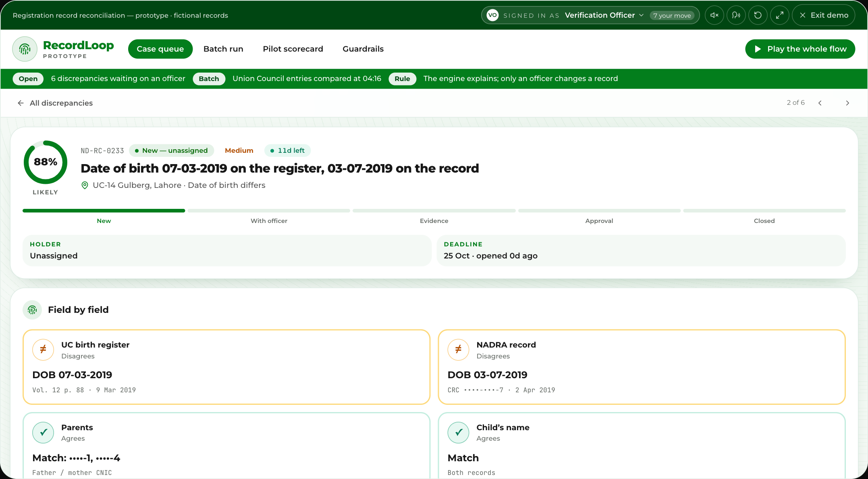Screen dimensions: 868x479
Task: Click the Deadline 25 Oct panel
Action: (641, 250)
